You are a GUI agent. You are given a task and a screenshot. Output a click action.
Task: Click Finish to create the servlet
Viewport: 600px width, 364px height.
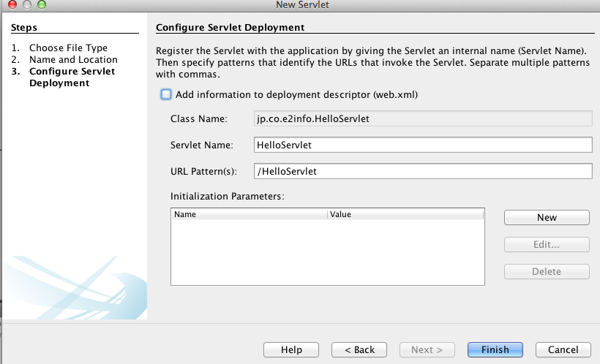tap(495, 350)
